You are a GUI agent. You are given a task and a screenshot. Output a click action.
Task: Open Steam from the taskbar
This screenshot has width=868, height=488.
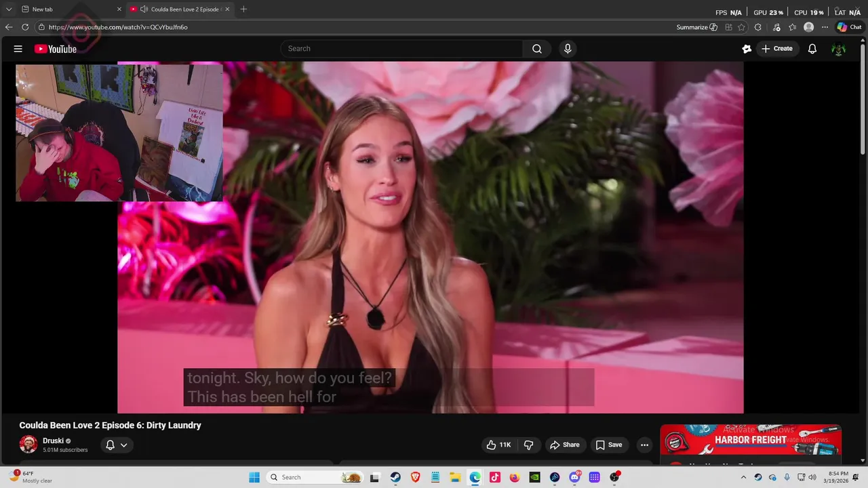395,477
